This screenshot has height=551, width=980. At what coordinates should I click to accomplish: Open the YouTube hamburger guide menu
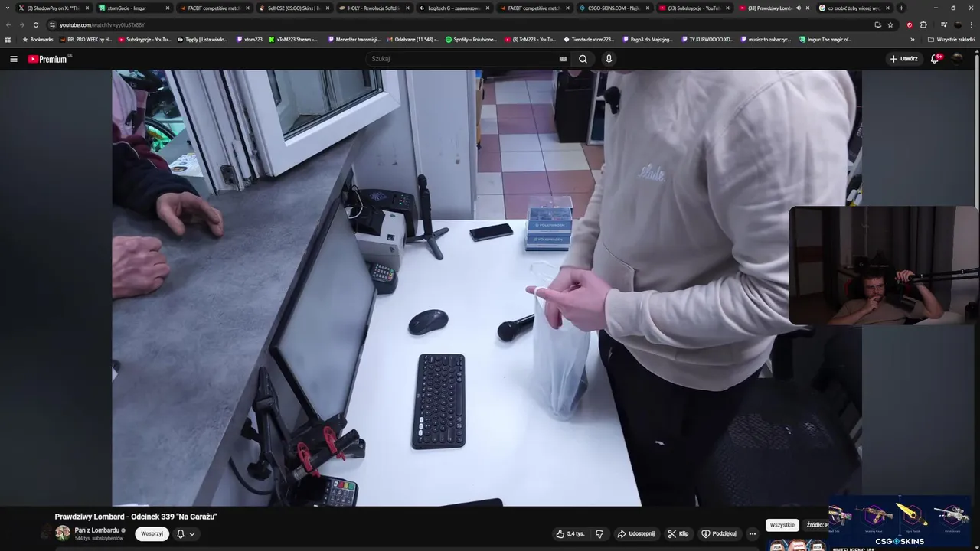click(x=13, y=59)
